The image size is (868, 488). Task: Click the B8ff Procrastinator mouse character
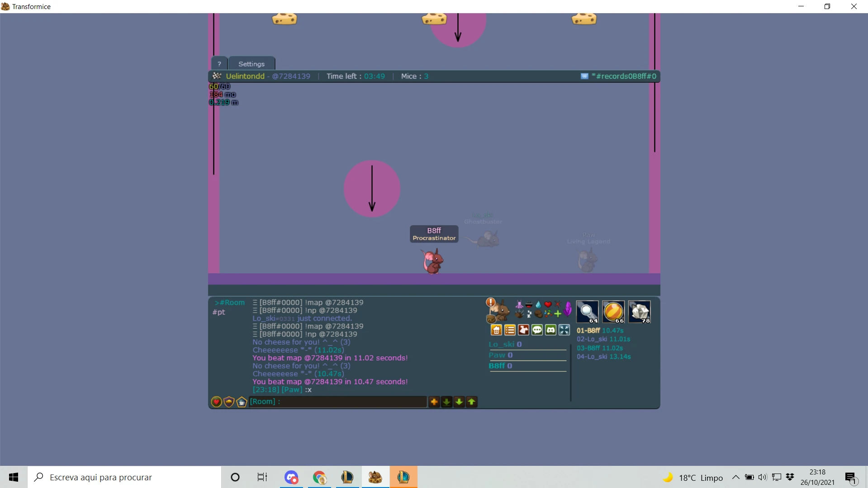tap(432, 261)
